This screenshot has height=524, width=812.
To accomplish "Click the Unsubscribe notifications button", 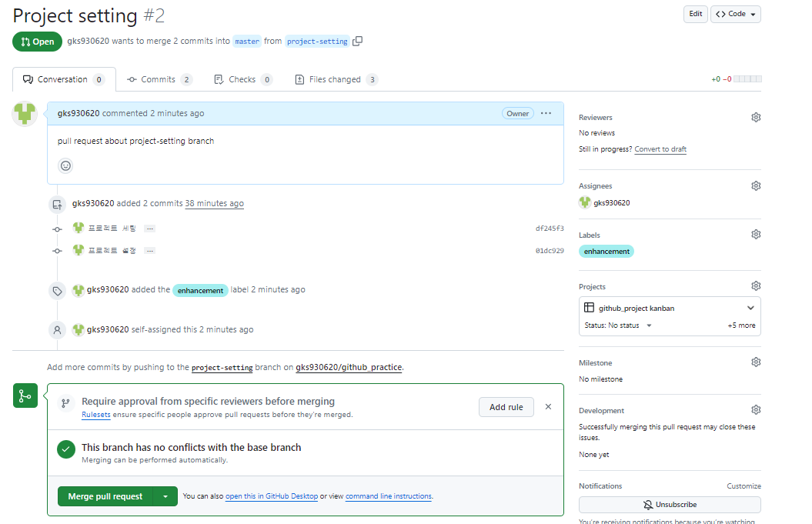I will [670, 504].
